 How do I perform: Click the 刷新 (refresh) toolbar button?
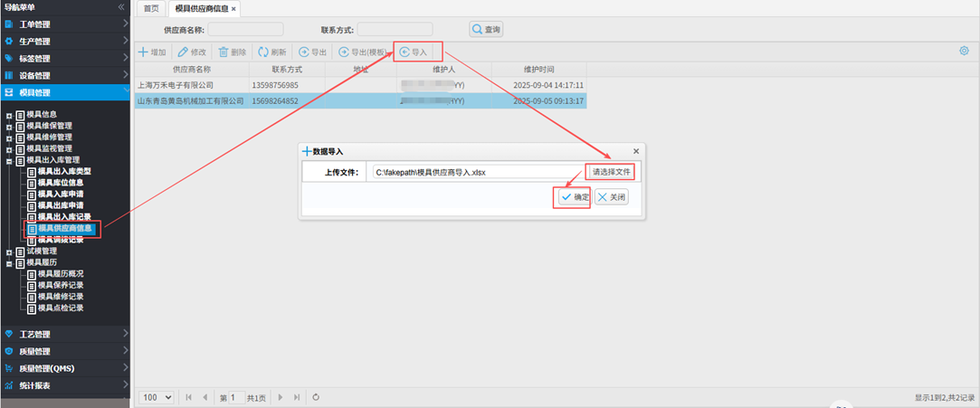point(272,52)
